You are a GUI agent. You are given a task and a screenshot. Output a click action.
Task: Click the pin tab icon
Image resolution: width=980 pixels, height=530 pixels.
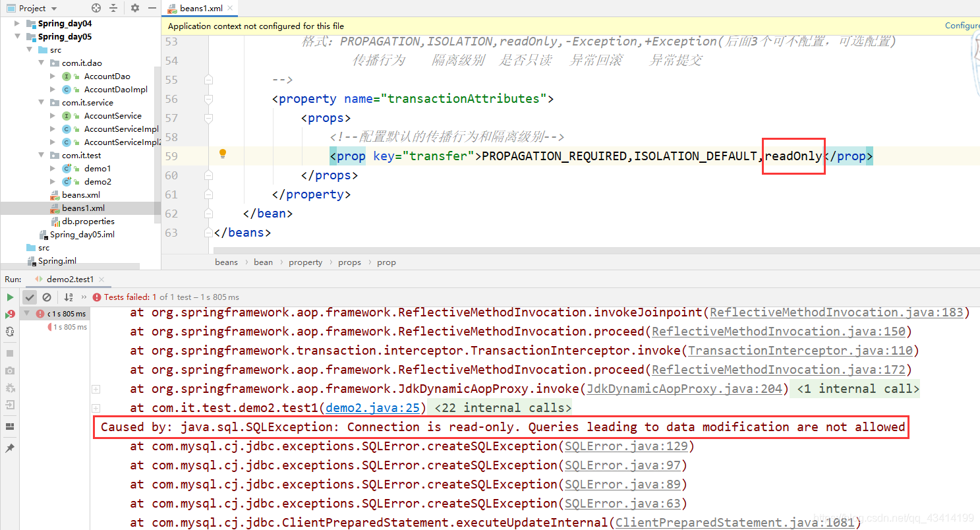(x=10, y=448)
